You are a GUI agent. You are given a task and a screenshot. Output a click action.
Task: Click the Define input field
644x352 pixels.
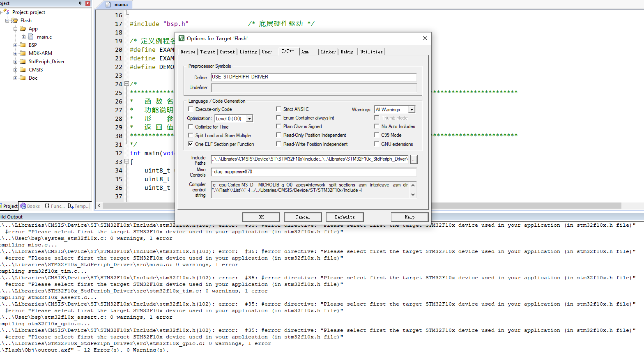point(314,77)
